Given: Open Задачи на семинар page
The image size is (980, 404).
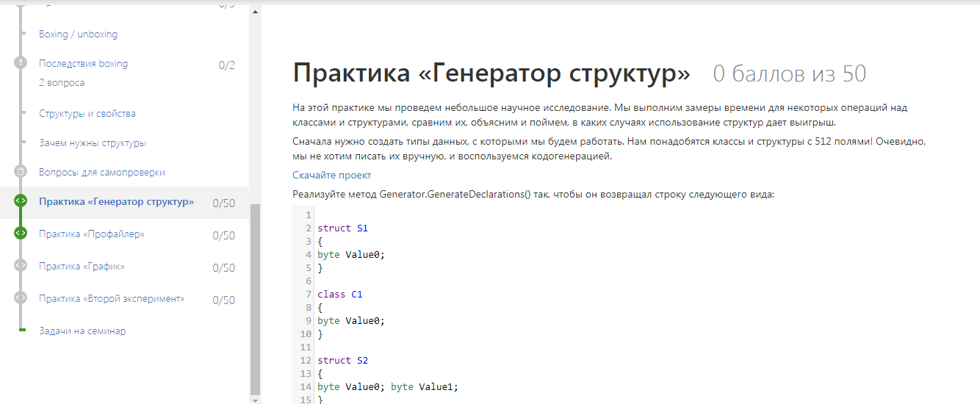Looking at the screenshot, I should (82, 331).
